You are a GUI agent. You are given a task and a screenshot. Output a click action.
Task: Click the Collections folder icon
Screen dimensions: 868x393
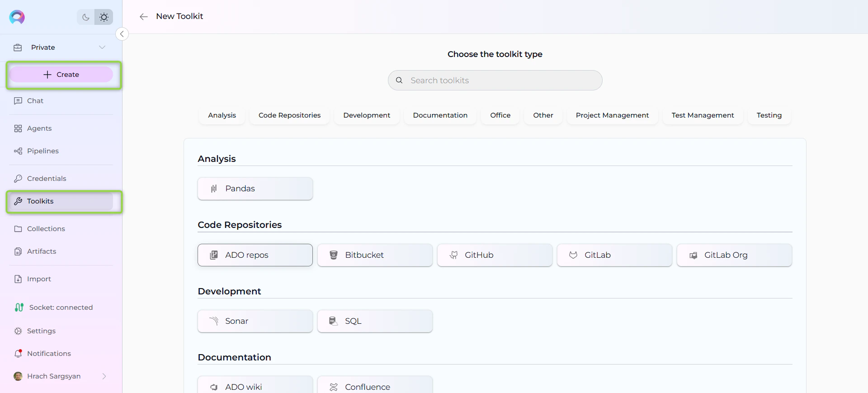(18, 229)
